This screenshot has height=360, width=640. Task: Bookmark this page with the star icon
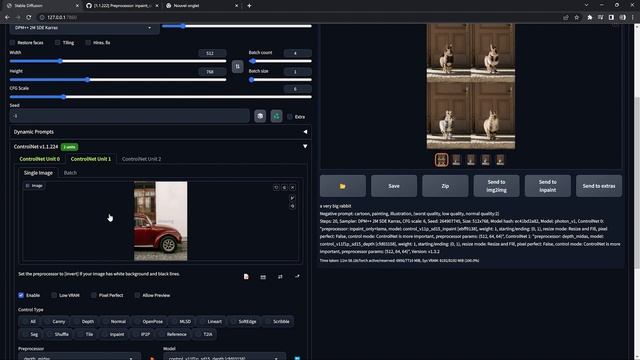577,17
